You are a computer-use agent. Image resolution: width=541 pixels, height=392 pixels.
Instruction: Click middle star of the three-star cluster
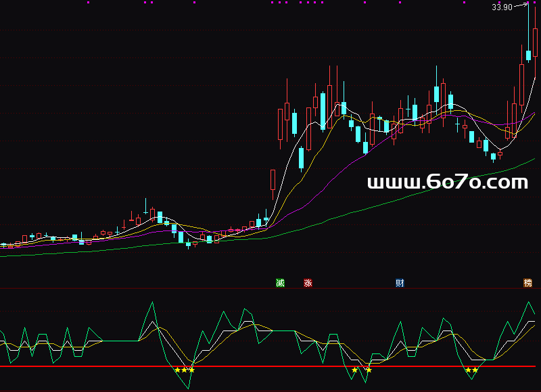pyautogui.click(x=184, y=370)
